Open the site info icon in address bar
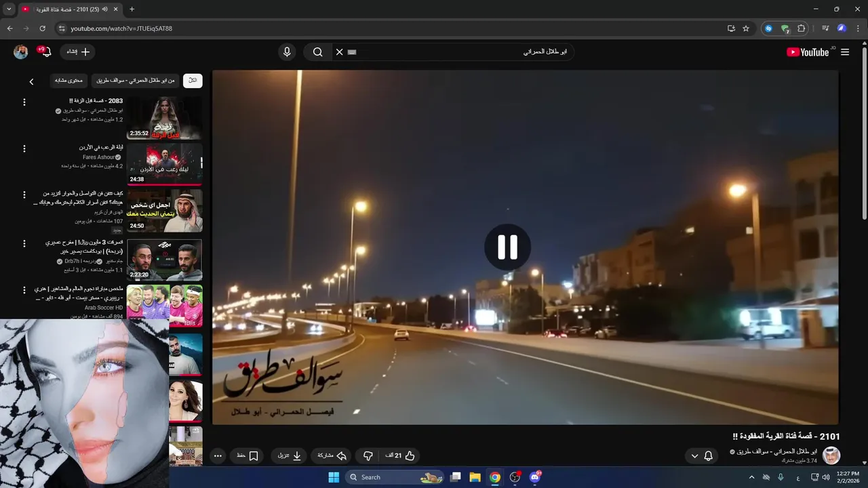Screen dimensions: 868x488 tap(62, 28)
